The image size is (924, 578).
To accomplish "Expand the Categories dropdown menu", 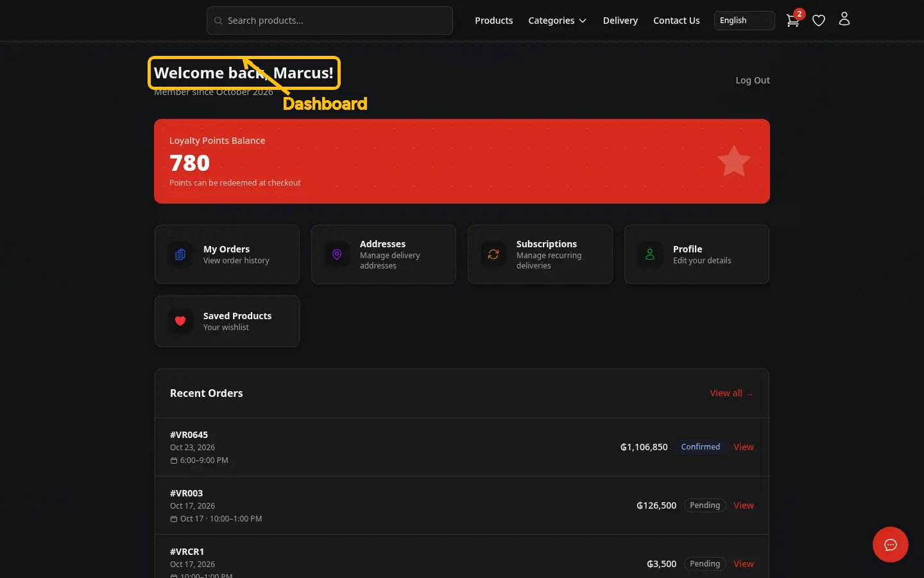I will (x=557, y=21).
